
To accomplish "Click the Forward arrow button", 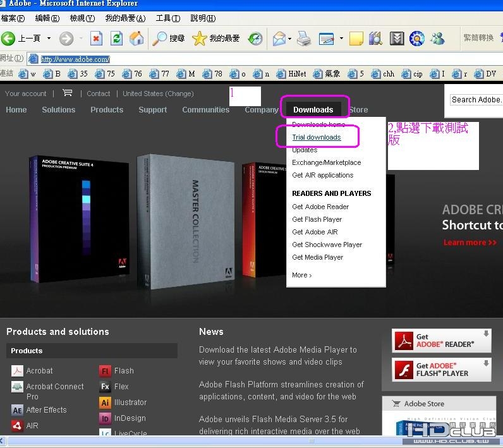I will pyautogui.click(x=66, y=39).
